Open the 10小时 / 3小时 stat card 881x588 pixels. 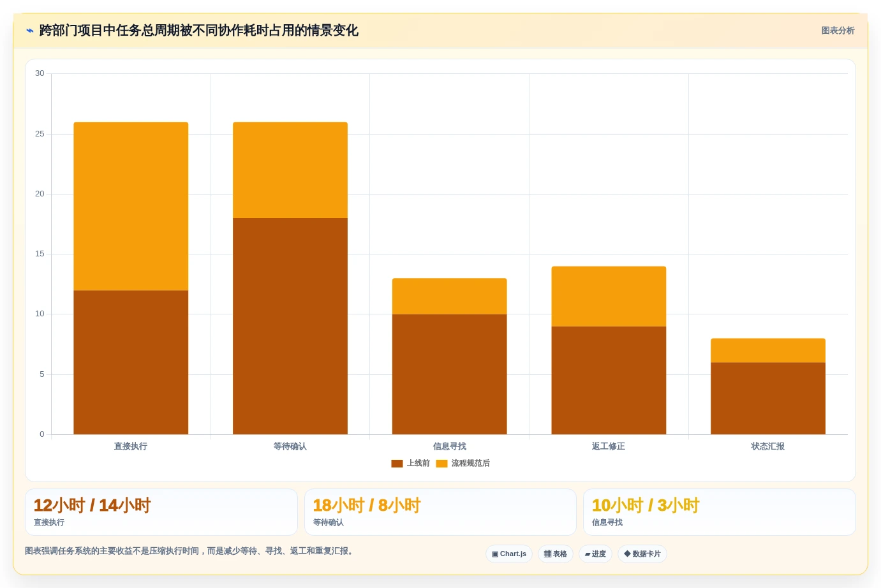click(x=720, y=512)
